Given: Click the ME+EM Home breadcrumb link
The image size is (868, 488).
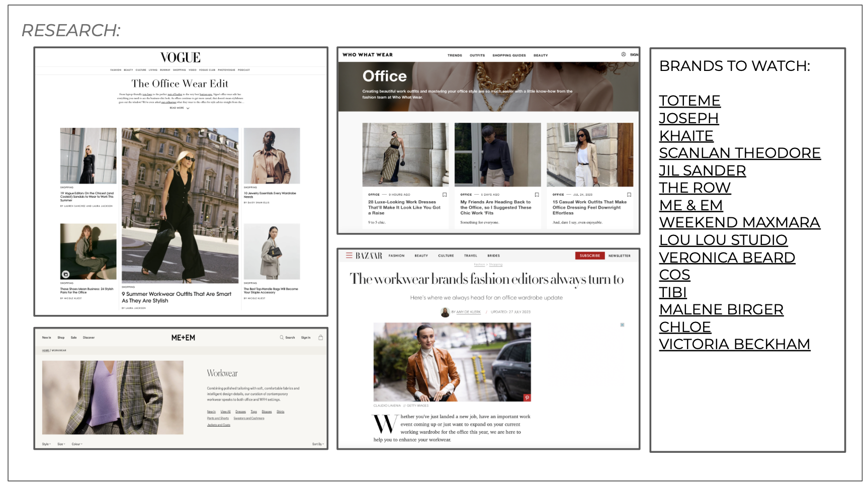Looking at the screenshot, I should 45,351.
